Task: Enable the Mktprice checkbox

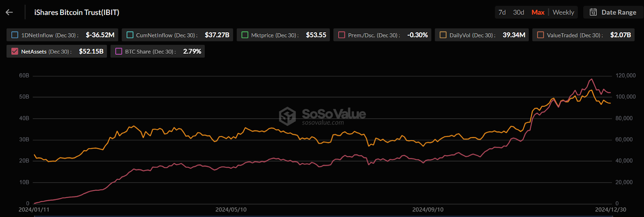Action: point(245,35)
